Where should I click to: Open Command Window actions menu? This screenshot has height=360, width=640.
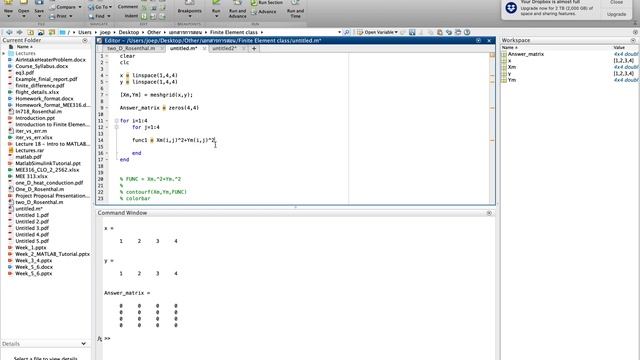click(x=489, y=213)
